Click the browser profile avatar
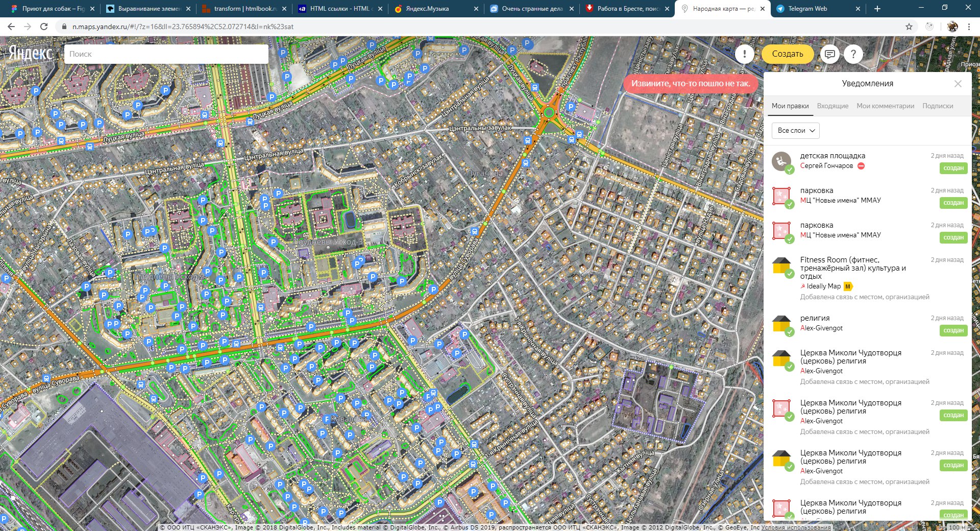This screenshot has width=980, height=531. point(952,27)
